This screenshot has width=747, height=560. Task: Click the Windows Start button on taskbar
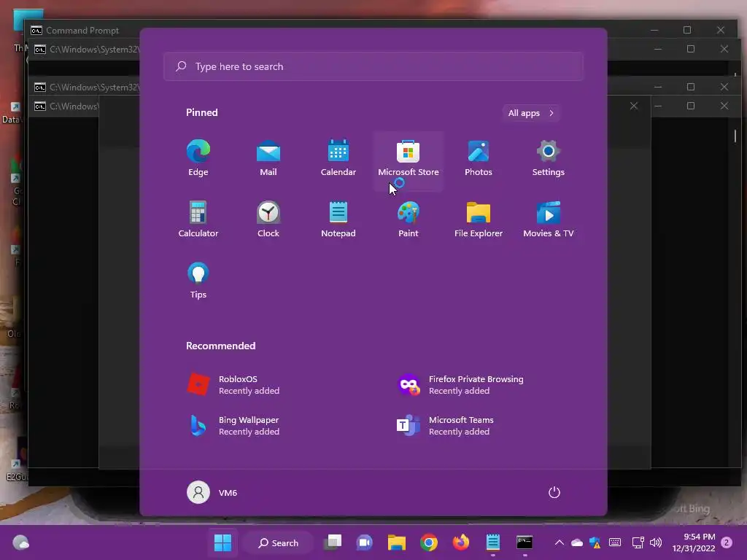[x=222, y=542]
